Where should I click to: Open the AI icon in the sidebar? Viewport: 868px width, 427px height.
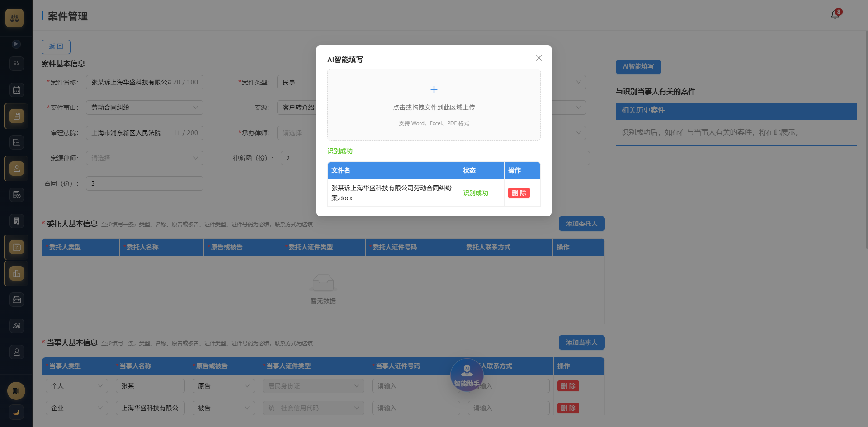pyautogui.click(x=17, y=326)
